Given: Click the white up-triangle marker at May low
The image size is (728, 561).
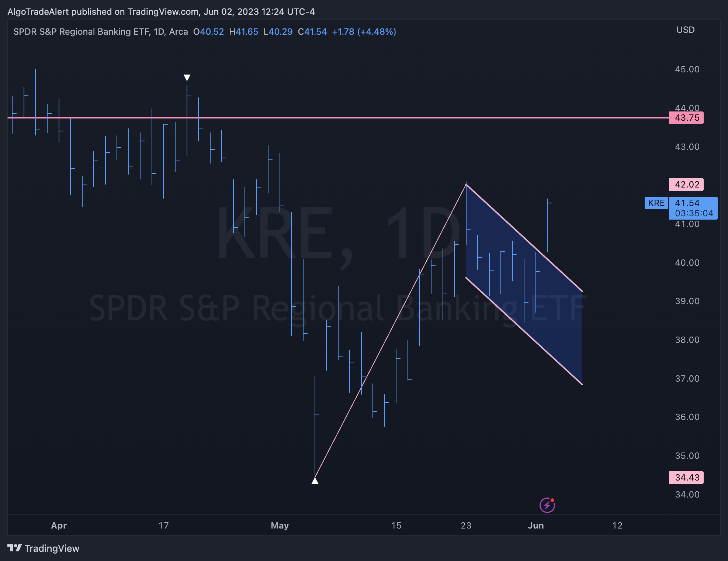Looking at the screenshot, I should coord(315,481).
